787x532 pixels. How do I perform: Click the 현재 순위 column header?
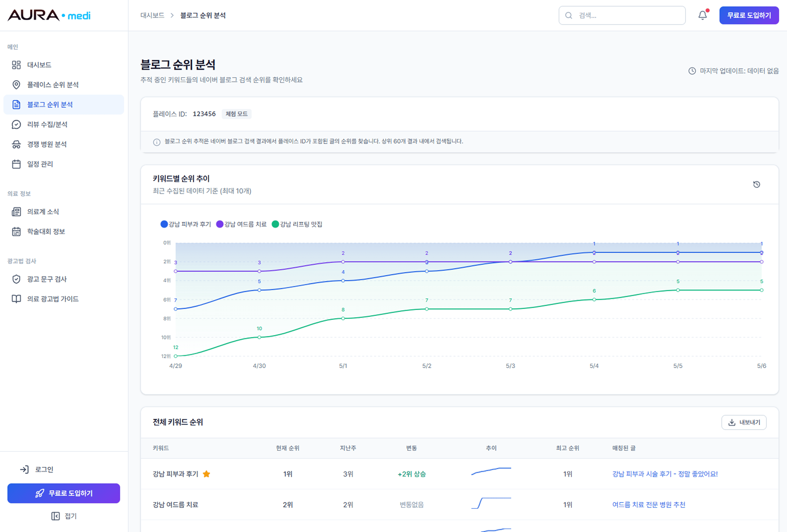(288, 448)
